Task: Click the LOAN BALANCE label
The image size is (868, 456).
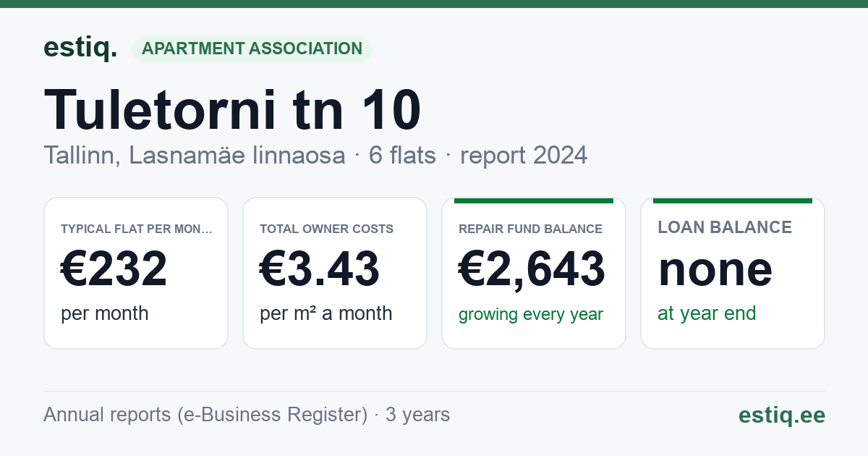Action: [x=725, y=227]
